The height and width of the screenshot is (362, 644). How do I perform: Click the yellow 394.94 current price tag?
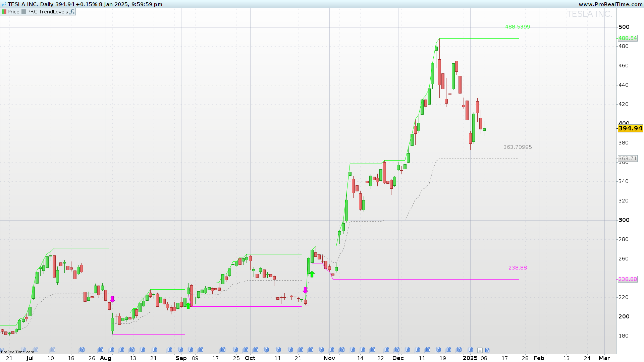pyautogui.click(x=630, y=128)
